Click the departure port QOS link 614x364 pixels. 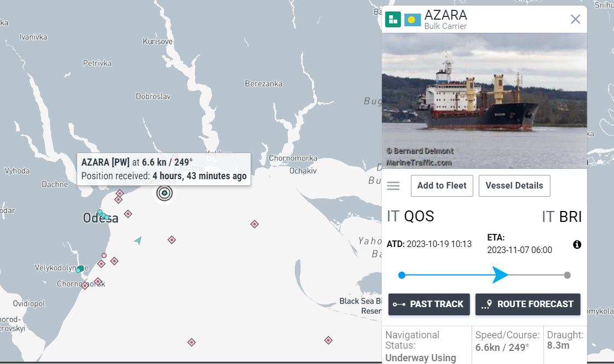[x=419, y=216]
